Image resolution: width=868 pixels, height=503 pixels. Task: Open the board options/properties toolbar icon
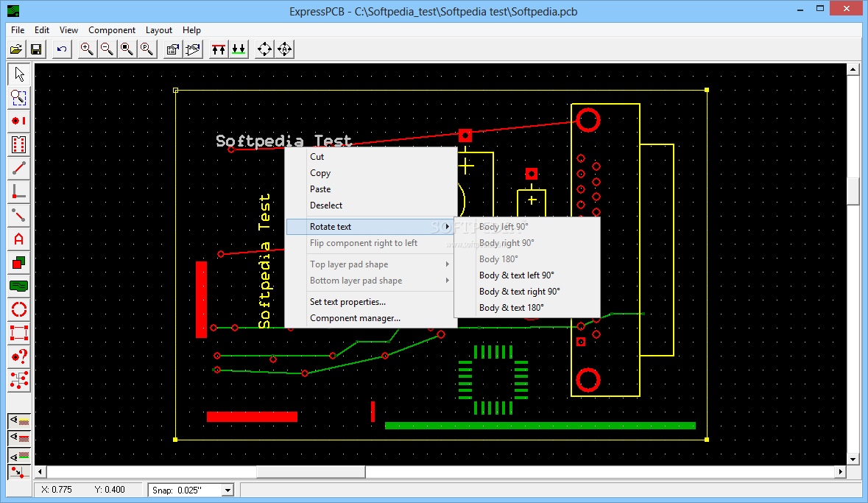click(173, 49)
